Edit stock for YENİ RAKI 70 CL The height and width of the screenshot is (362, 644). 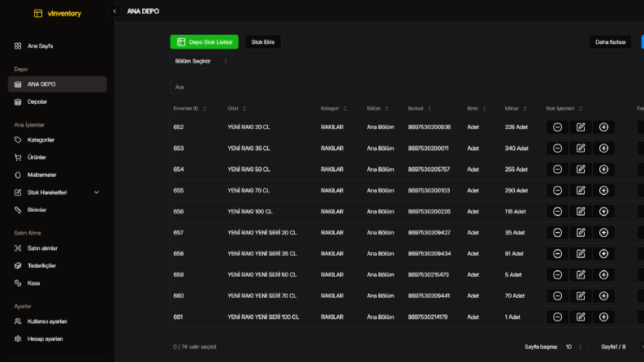pyautogui.click(x=581, y=191)
